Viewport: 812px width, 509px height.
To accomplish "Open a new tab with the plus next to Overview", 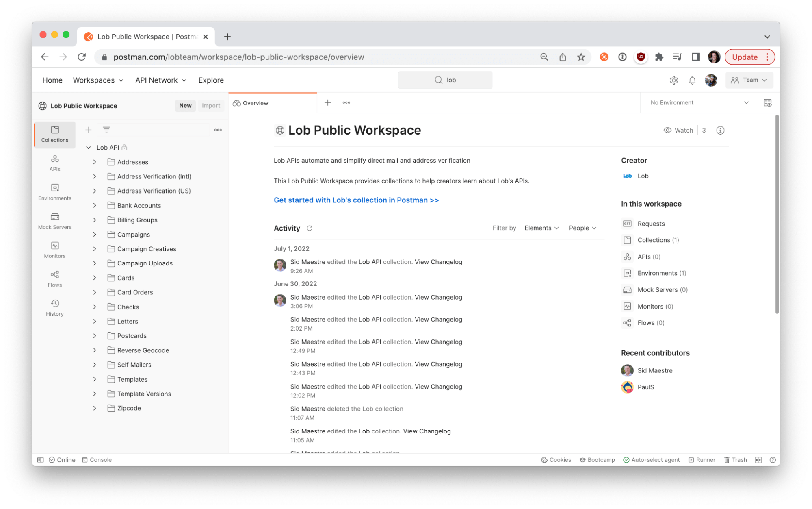I will pyautogui.click(x=328, y=103).
